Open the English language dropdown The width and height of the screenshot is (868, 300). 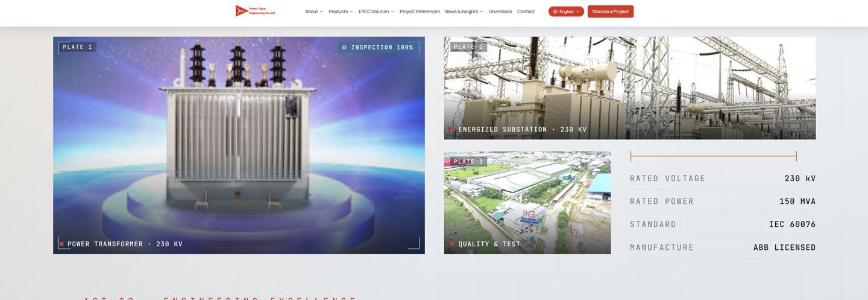(566, 11)
